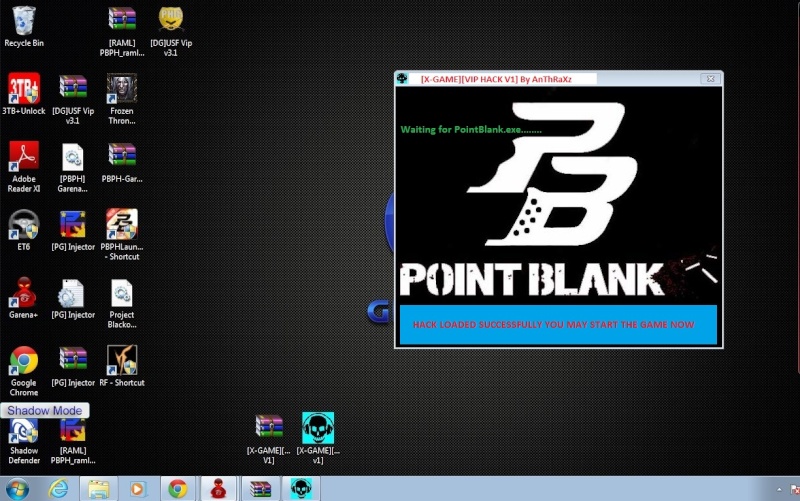Select the [PG] Injector gear document file
This screenshot has height=501, width=800.
click(x=71, y=293)
